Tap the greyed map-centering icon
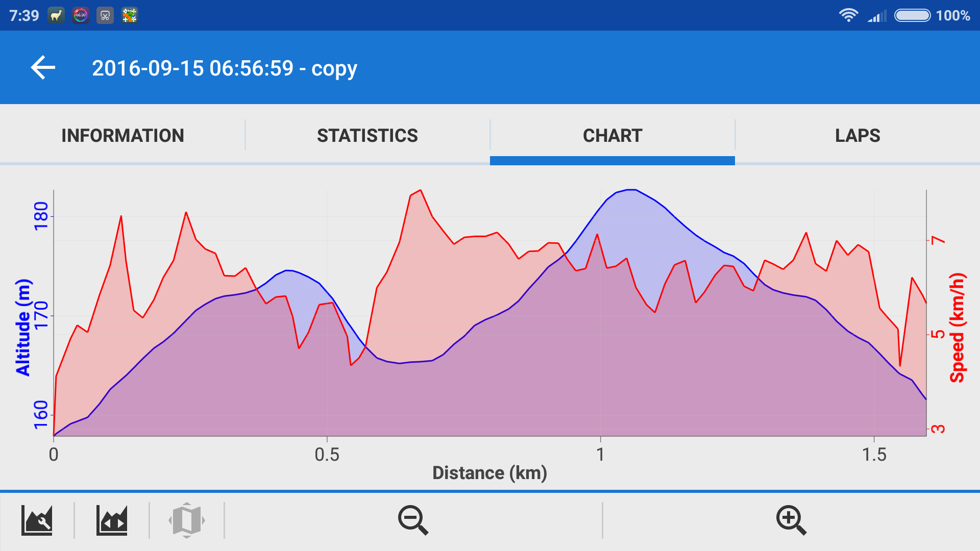Screen dimensions: 980x551 187,520
